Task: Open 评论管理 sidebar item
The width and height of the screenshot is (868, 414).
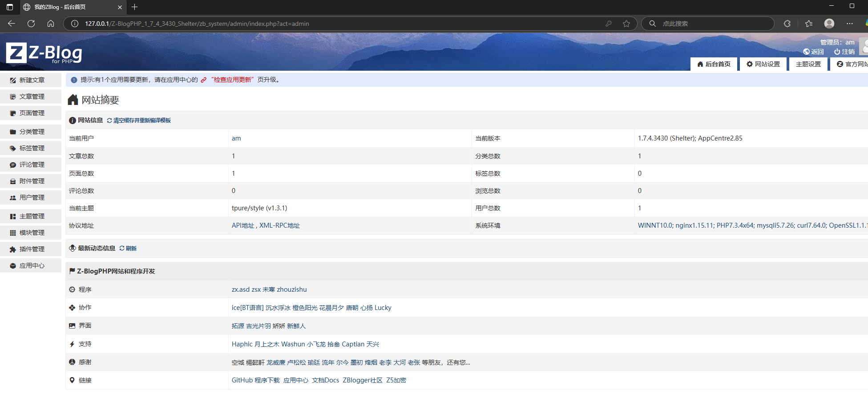Action: (x=31, y=165)
